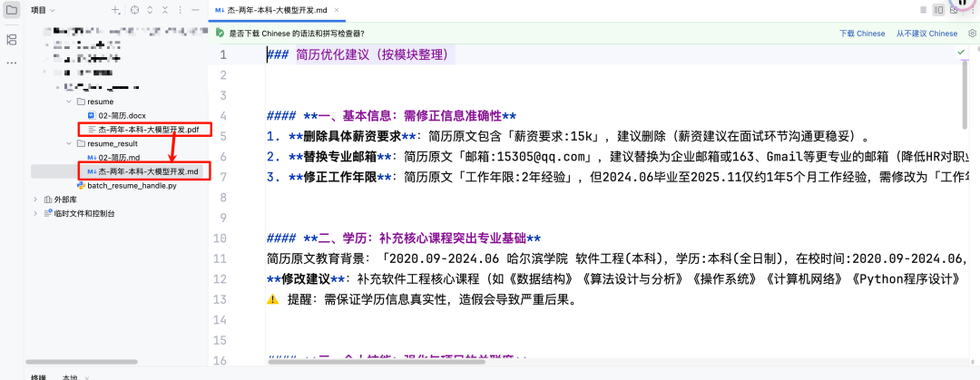
Task: Click the new file plus icon in project panel
Action: [x=115, y=10]
